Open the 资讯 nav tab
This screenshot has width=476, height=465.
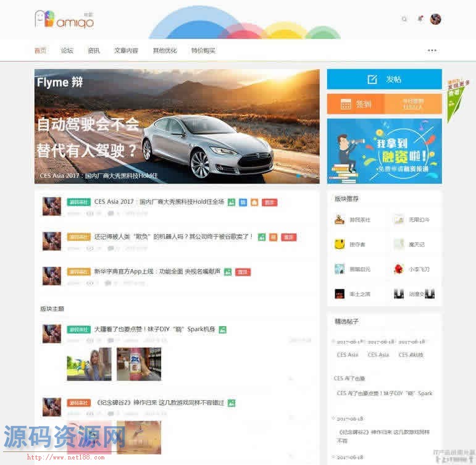pos(93,51)
